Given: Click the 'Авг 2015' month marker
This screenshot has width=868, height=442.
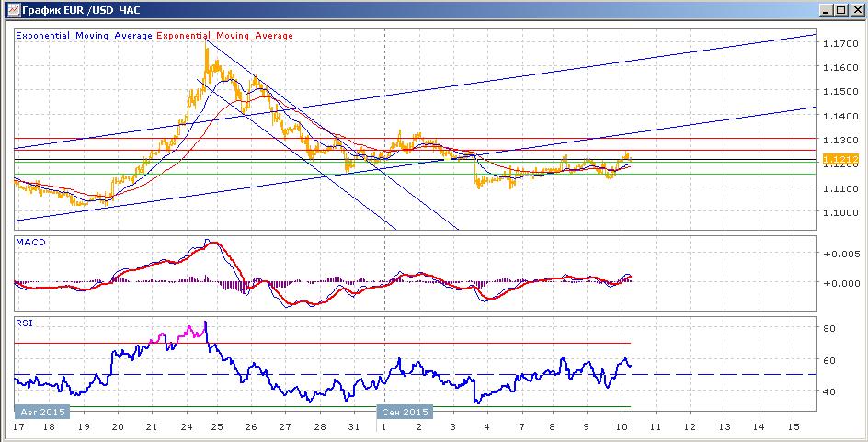Looking at the screenshot, I should (42, 412).
